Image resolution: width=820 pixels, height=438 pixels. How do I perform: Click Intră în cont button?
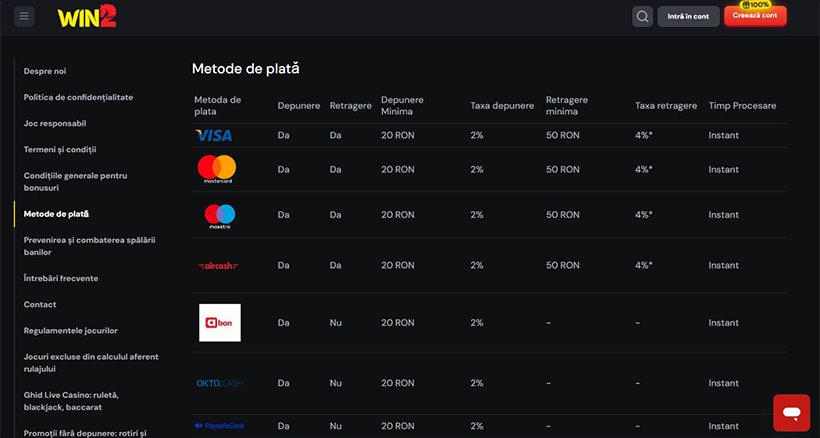688,16
